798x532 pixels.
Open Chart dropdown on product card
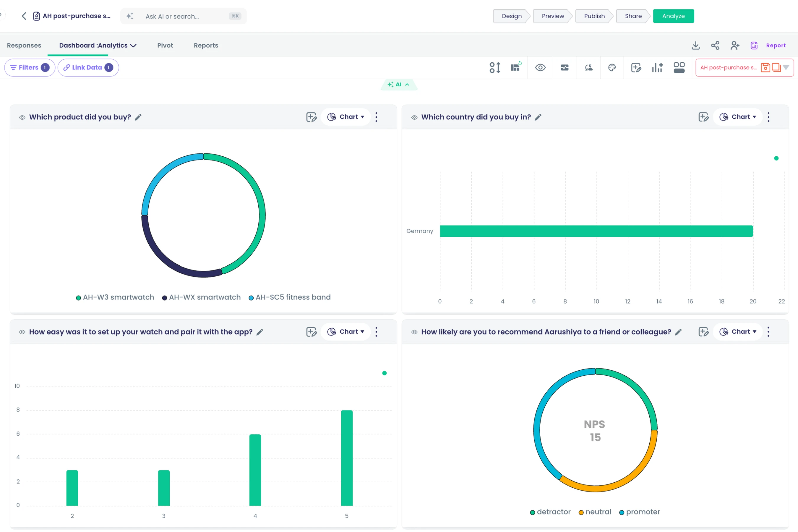point(346,117)
